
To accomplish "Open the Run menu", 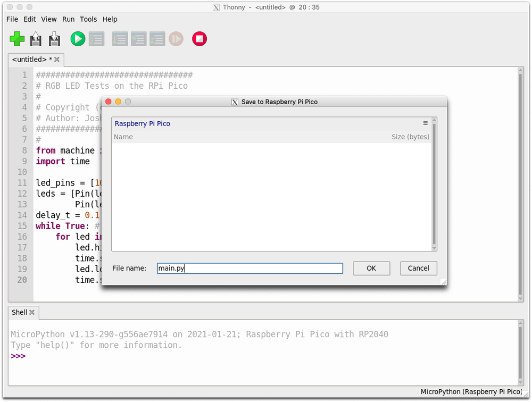I will tap(68, 19).
